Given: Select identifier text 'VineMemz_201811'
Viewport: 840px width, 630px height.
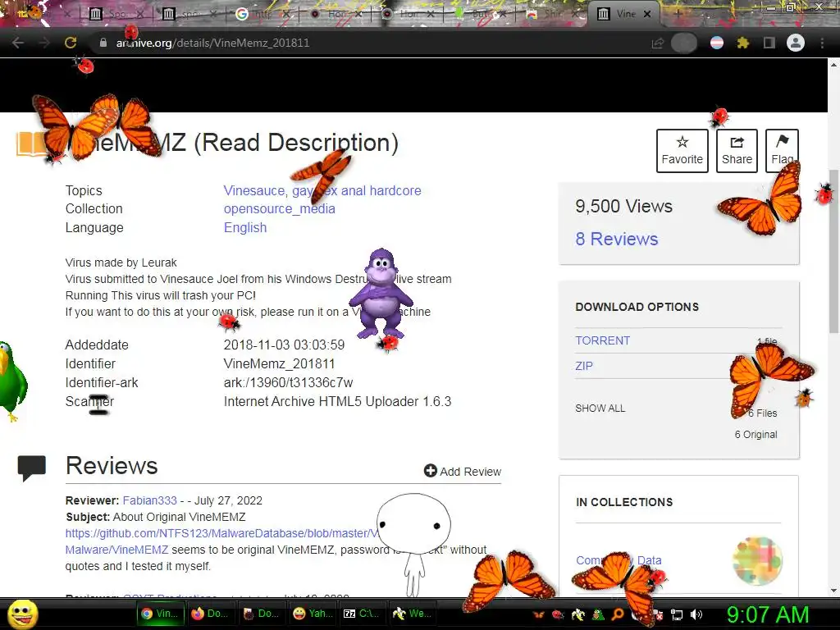Looking at the screenshot, I should tap(279, 363).
